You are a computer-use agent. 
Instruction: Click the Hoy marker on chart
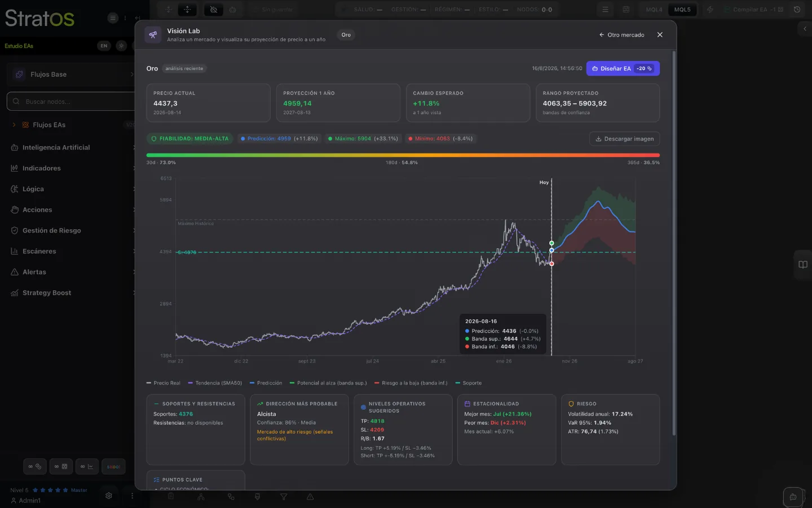(544, 182)
